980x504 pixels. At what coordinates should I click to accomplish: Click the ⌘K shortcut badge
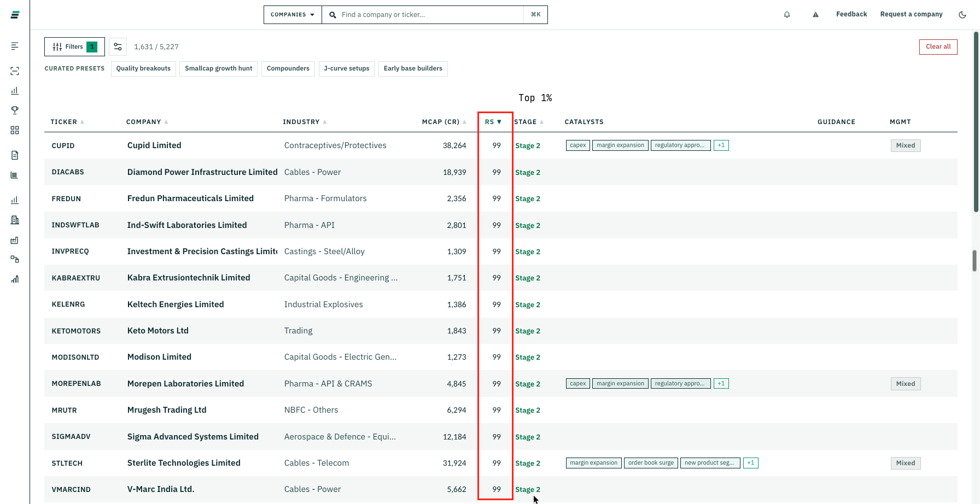click(x=536, y=15)
